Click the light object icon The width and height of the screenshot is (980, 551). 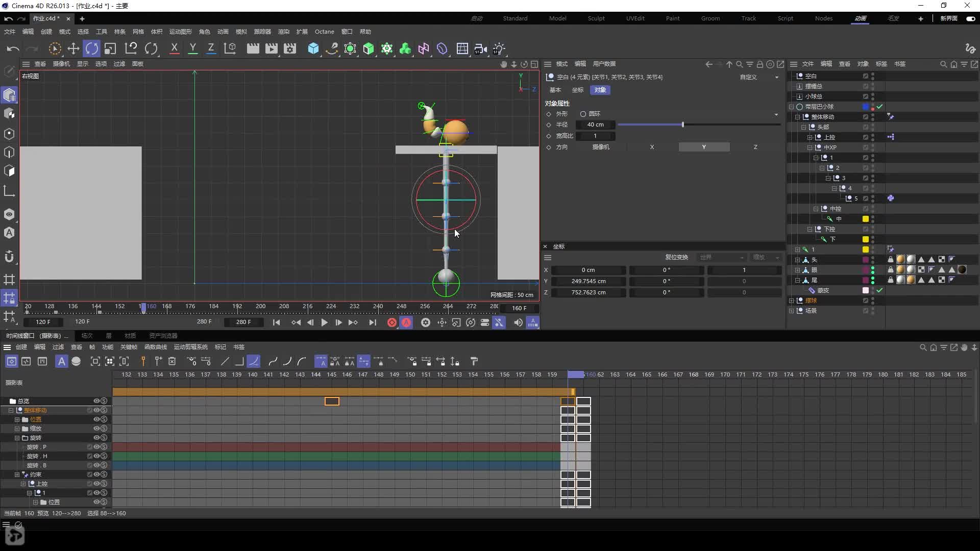point(499,48)
